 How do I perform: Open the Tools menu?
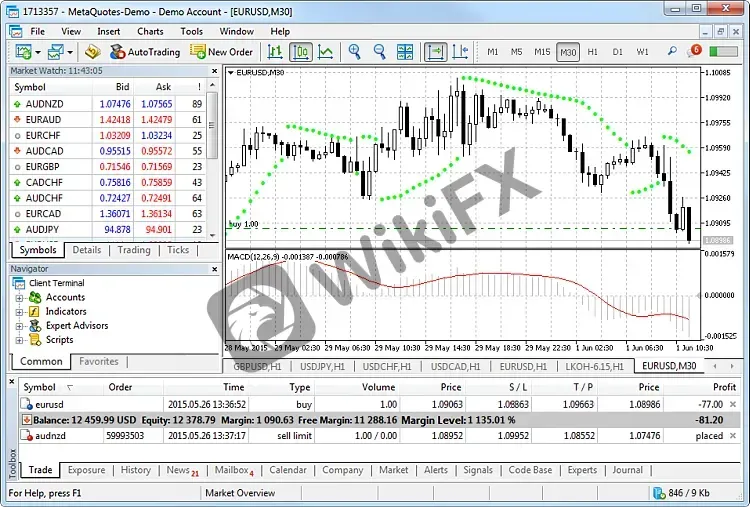191,32
